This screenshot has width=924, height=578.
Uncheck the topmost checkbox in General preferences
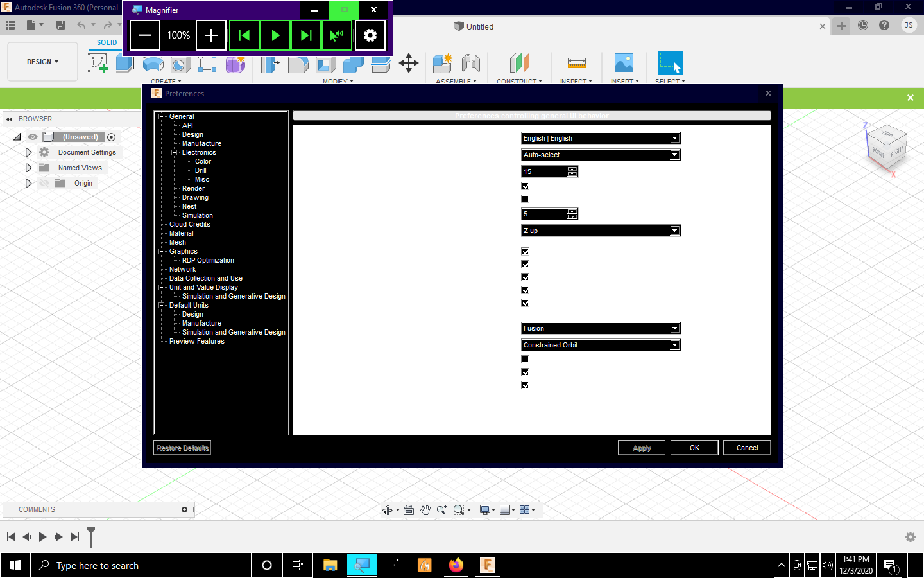click(x=526, y=186)
